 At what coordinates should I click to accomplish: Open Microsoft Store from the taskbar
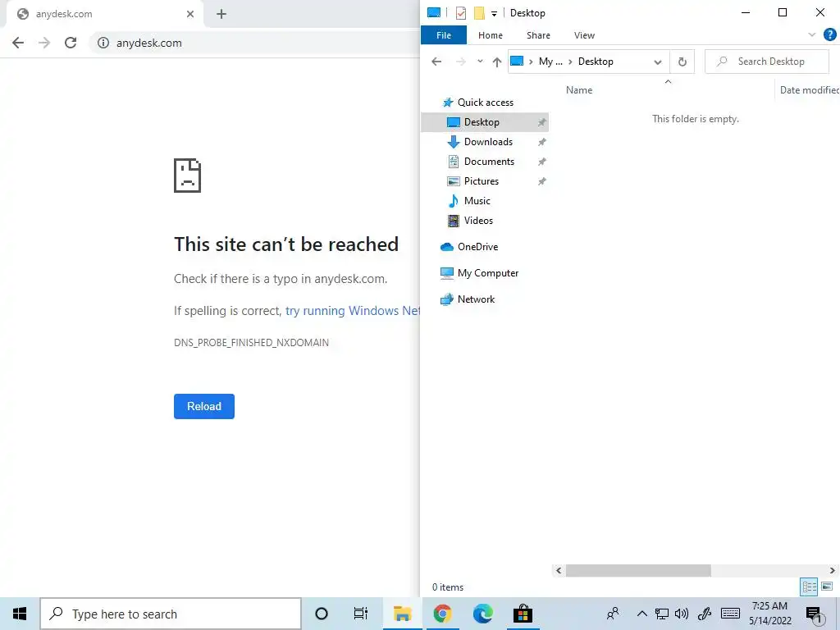[523, 614]
